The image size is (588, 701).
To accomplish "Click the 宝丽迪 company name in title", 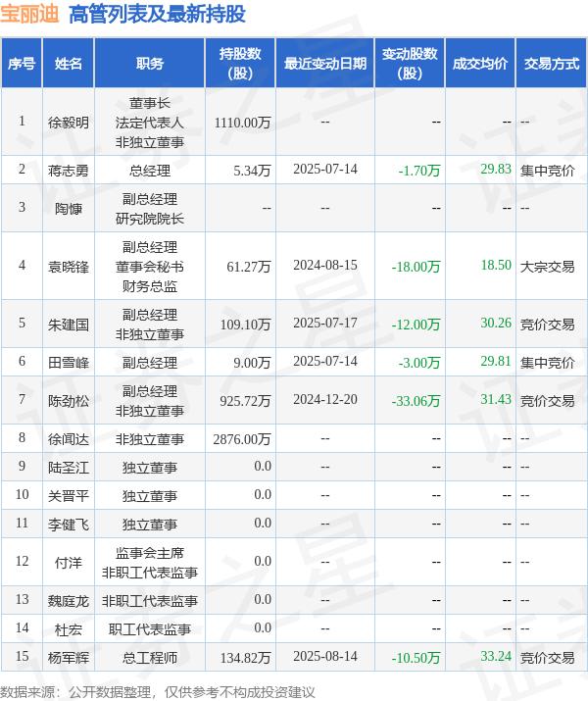I will [29, 14].
